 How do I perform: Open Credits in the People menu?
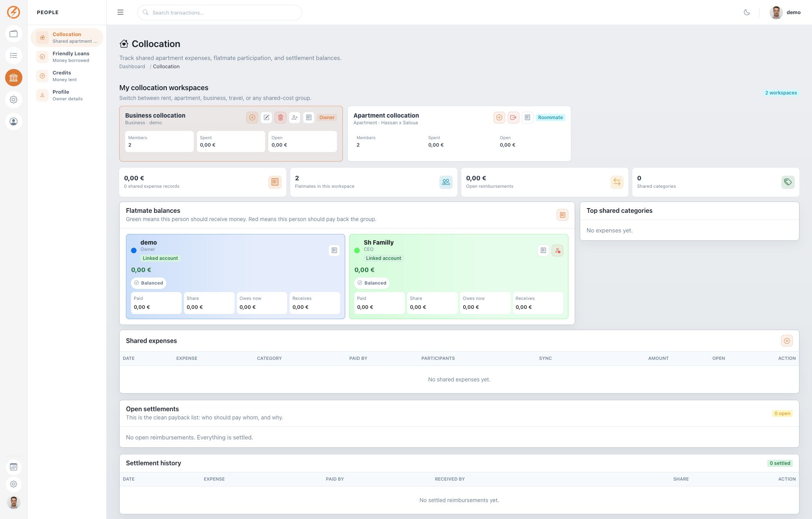[x=67, y=76]
